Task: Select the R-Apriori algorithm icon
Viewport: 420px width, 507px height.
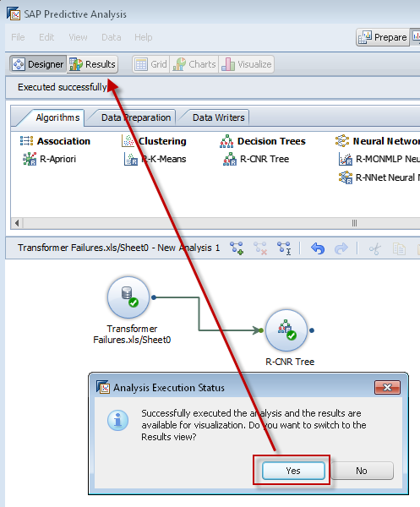Action: coord(30,159)
